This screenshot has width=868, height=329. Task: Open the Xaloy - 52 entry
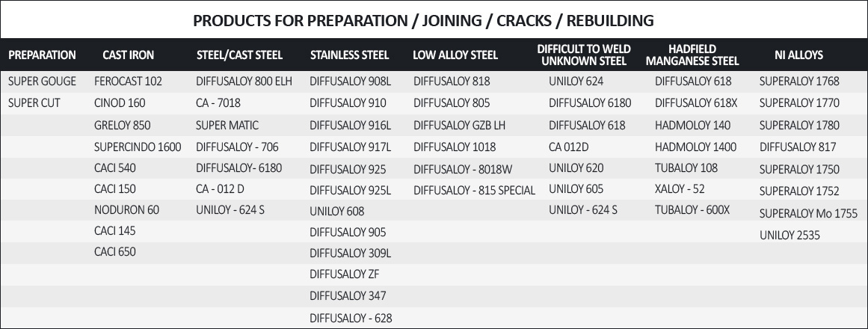tap(680, 189)
